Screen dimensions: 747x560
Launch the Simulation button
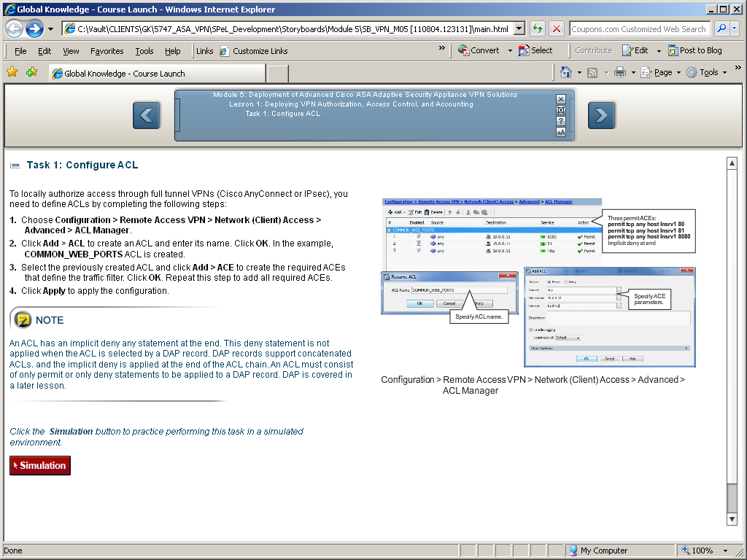click(x=40, y=465)
